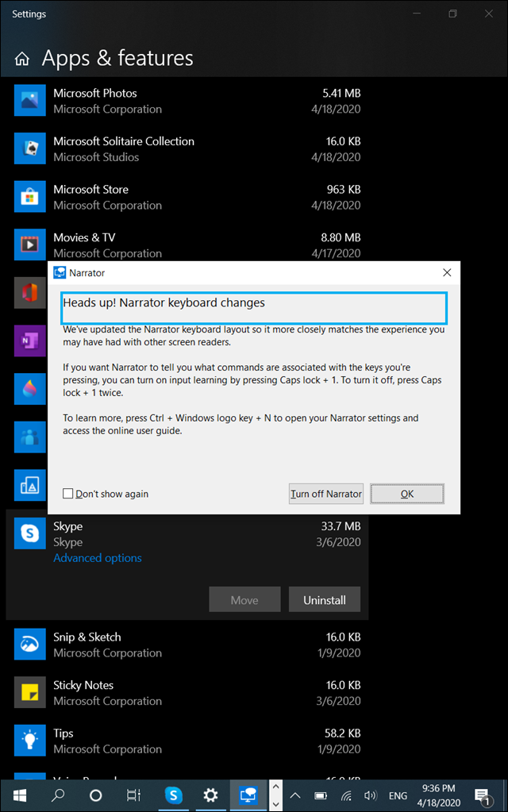Screen dimensions: 508x812
Task: Select the Microsoft Photos entry name
Action: 95,93
